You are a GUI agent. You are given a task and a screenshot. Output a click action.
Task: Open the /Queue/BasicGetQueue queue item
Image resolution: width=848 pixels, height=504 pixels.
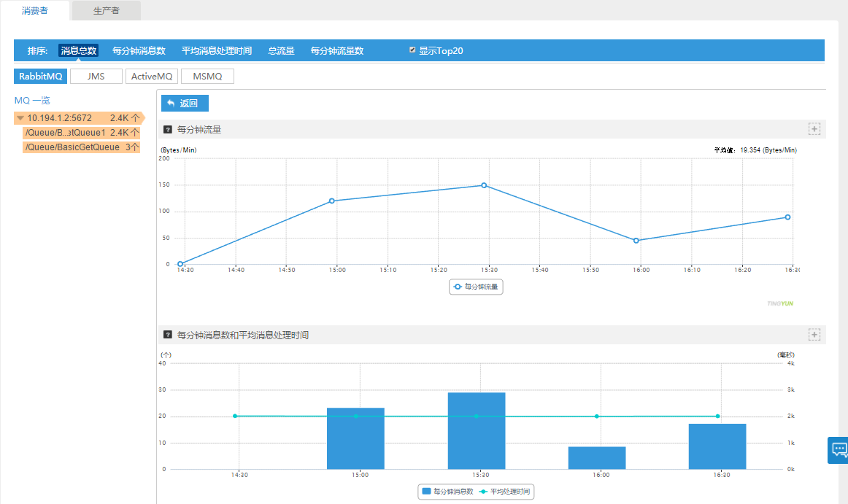point(82,147)
